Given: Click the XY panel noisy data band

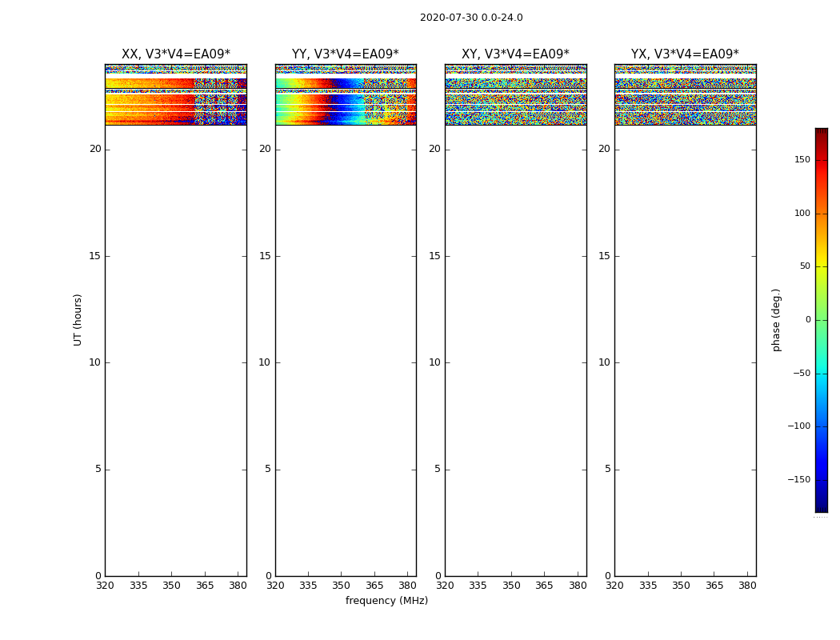Looking at the screenshot, I should pyautogui.click(x=515, y=94).
